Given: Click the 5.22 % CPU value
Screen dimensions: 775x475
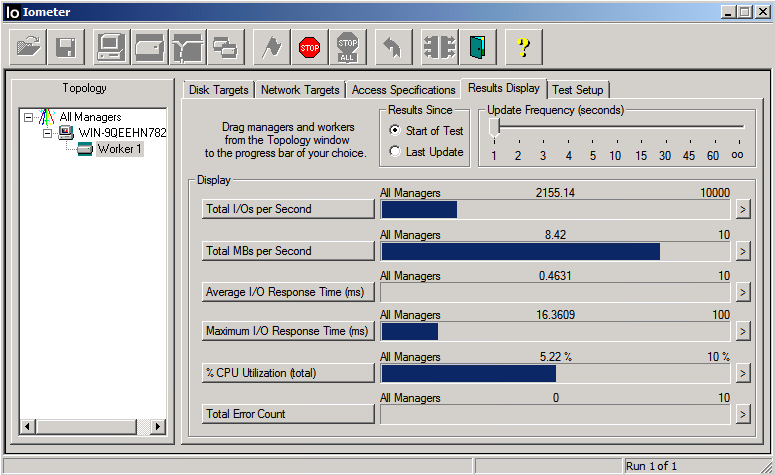Looking at the screenshot, I should [556, 357].
